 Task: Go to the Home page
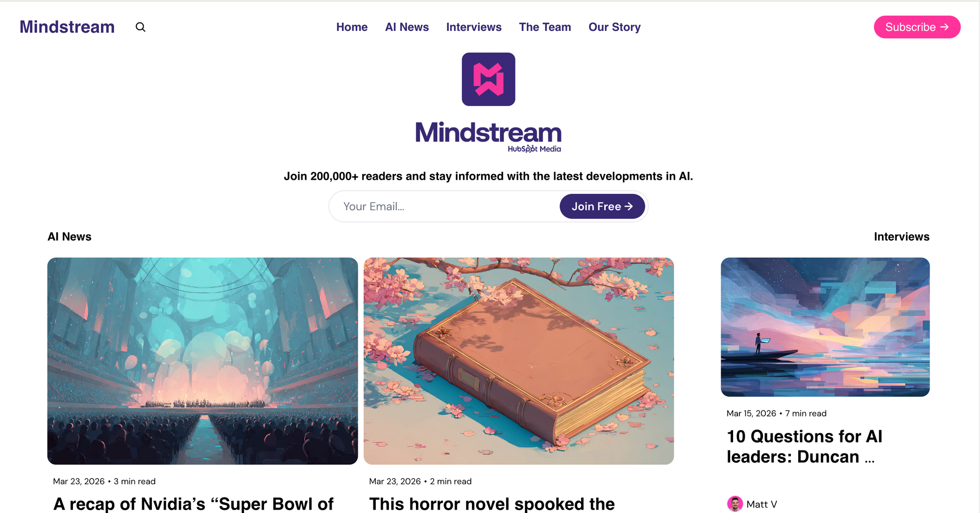[352, 27]
